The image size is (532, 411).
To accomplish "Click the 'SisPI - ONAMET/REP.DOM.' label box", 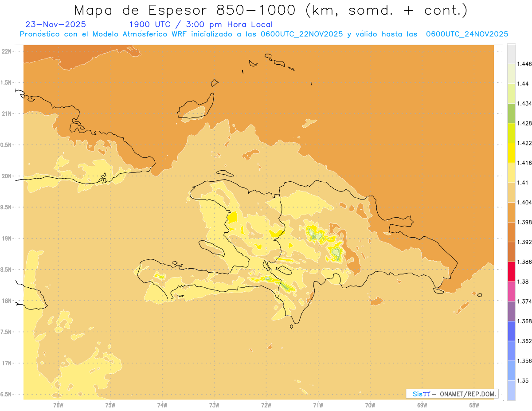I will coord(452,394).
